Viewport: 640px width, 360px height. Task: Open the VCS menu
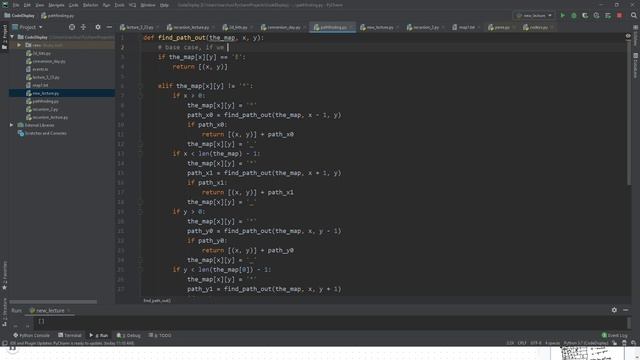[132, 5]
